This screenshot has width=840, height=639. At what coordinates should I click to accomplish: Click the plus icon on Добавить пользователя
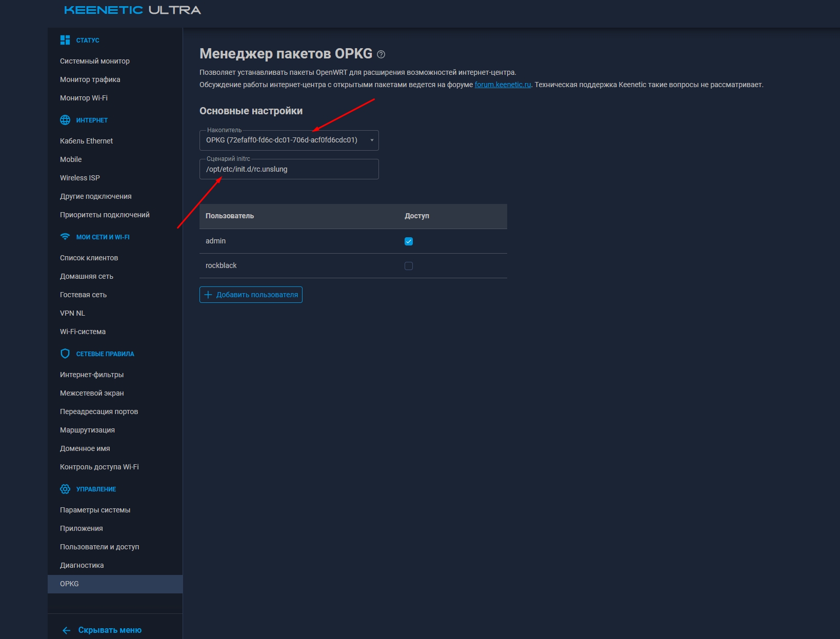(x=208, y=295)
